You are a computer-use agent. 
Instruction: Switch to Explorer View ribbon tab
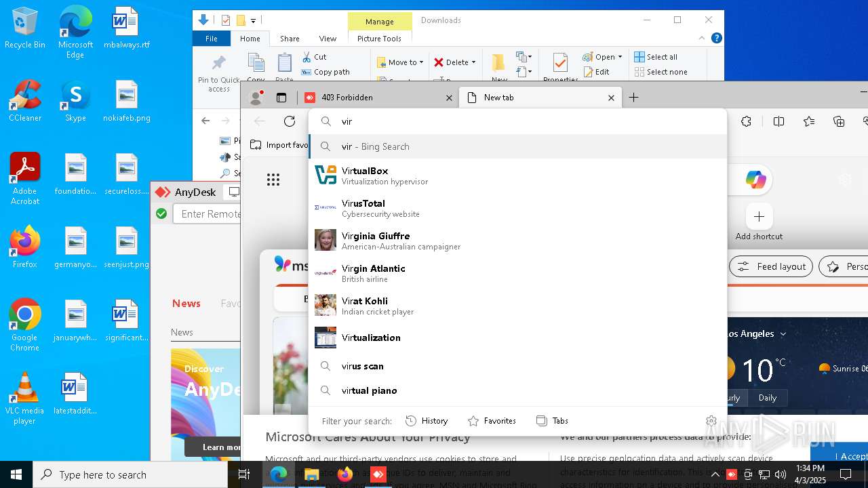328,39
